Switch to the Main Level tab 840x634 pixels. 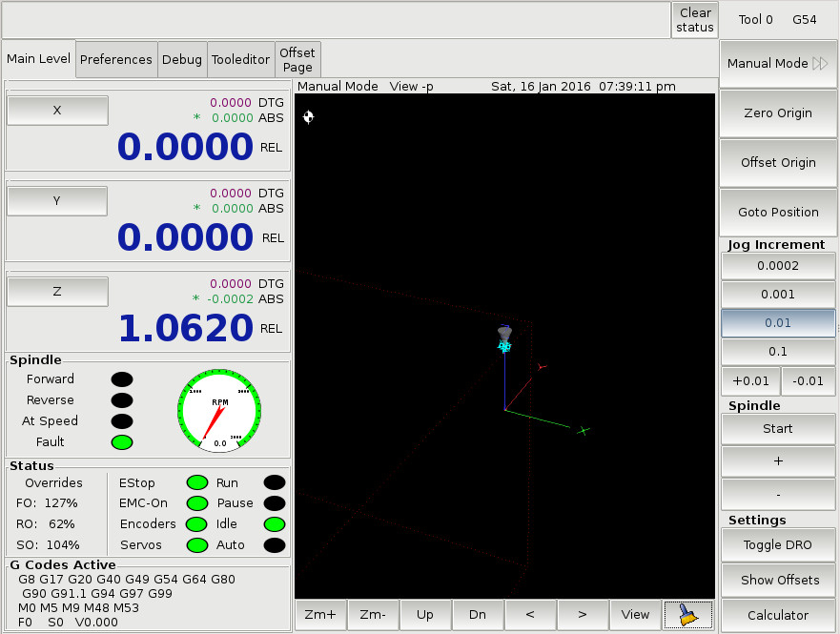38,58
